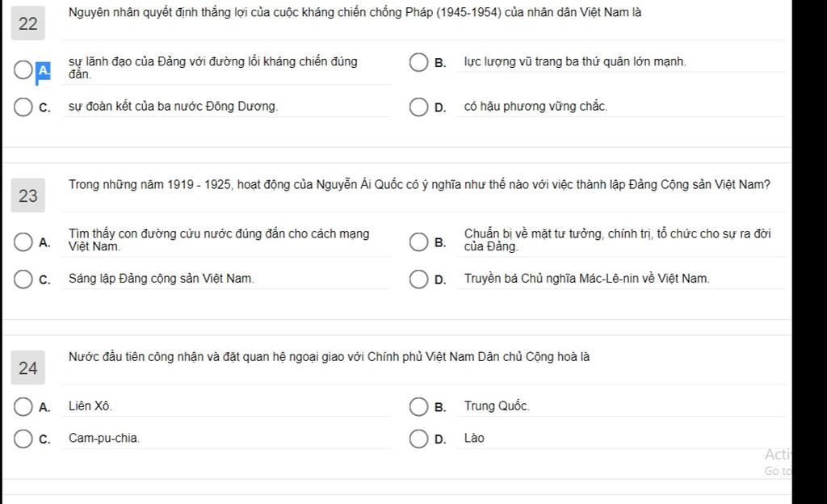Choose answer B 'lực lượng vũ trang ba thứ quân'
The height and width of the screenshot is (504, 827).
pyautogui.click(x=419, y=62)
